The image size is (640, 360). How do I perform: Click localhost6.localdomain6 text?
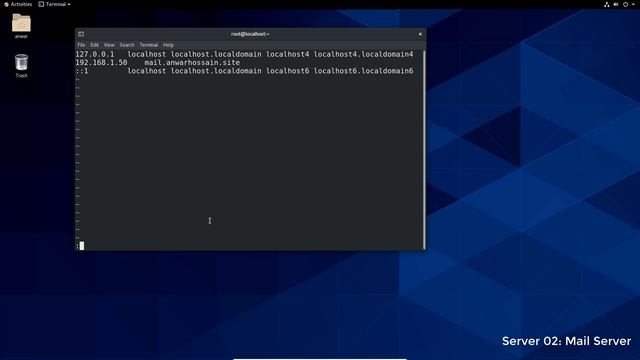click(x=363, y=71)
